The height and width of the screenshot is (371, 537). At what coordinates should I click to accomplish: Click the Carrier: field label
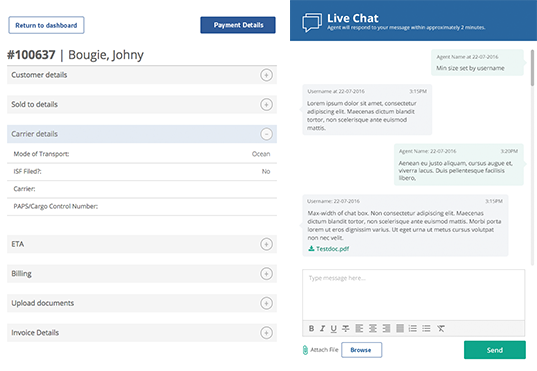[24, 189]
